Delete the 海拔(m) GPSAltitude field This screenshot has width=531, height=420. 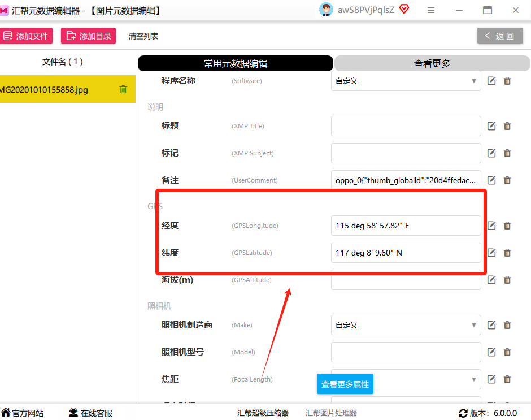coord(507,280)
